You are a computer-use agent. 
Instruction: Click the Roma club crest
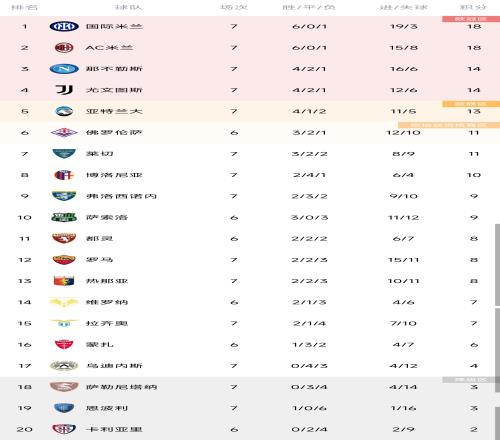64,260
